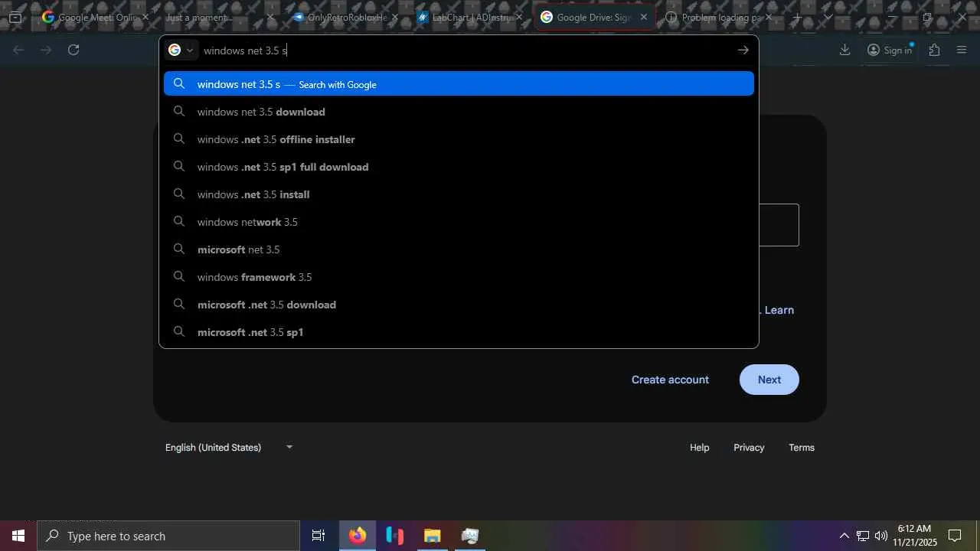Open the volume control tray icon
The image size is (980, 551).
pos(881,536)
